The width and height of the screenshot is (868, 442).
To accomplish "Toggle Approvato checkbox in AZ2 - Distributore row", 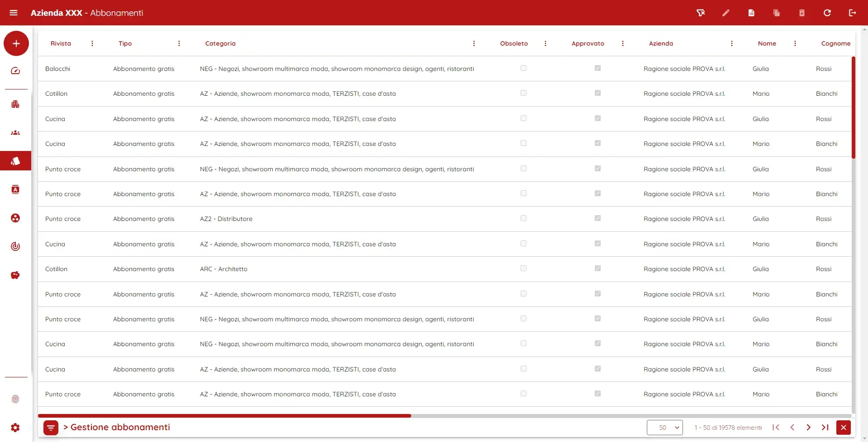I will (x=598, y=218).
